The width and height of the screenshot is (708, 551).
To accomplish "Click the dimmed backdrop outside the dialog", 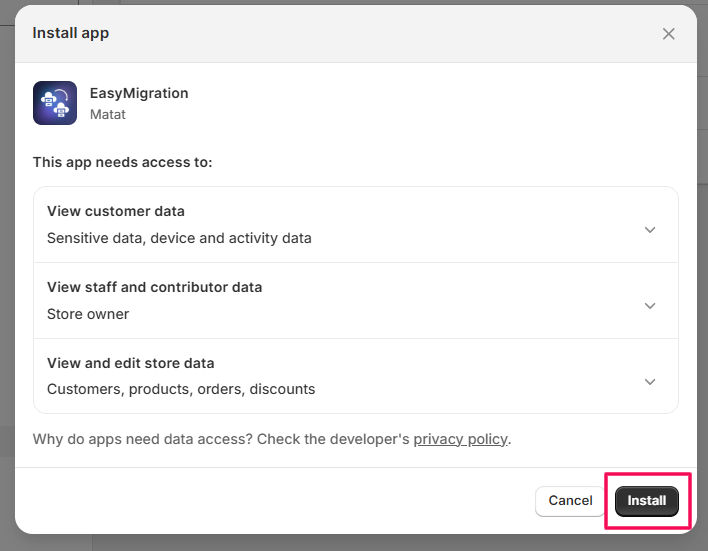I will click(6, 300).
